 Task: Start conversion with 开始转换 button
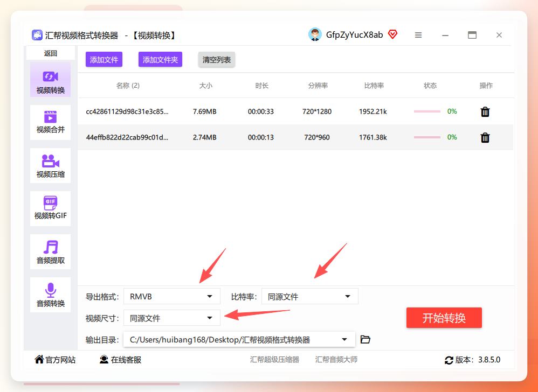pyautogui.click(x=444, y=318)
